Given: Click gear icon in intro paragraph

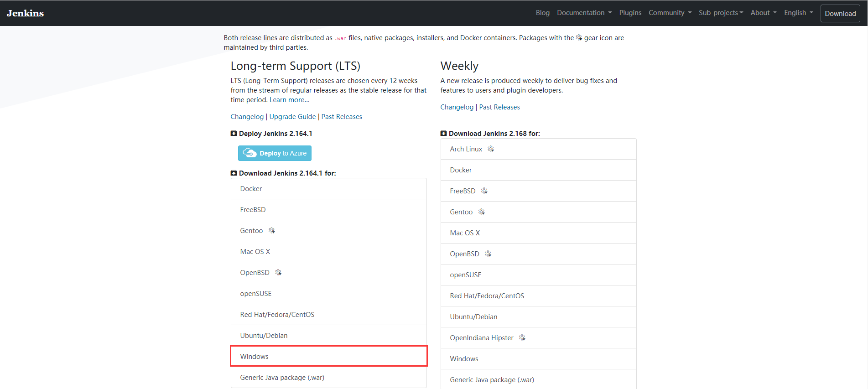Looking at the screenshot, I should 579,37.
